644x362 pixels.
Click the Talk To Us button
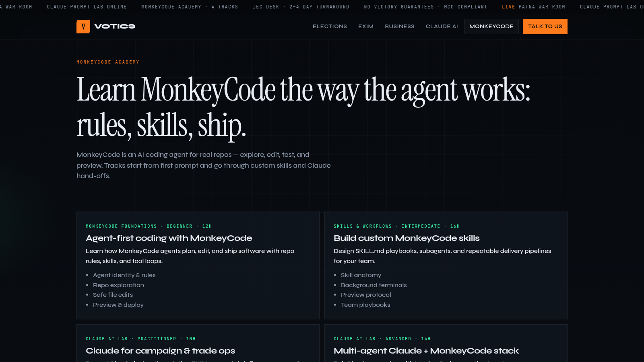point(545,27)
